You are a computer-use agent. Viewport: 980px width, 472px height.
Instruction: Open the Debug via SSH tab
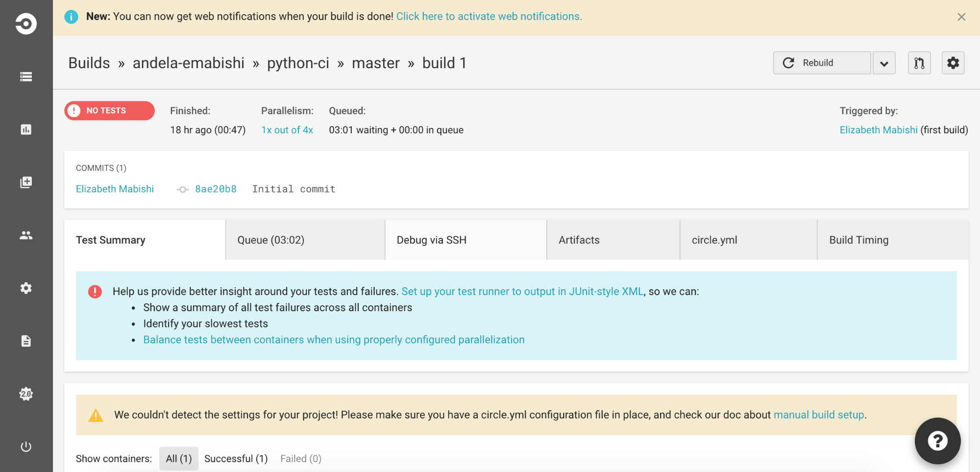click(465, 240)
